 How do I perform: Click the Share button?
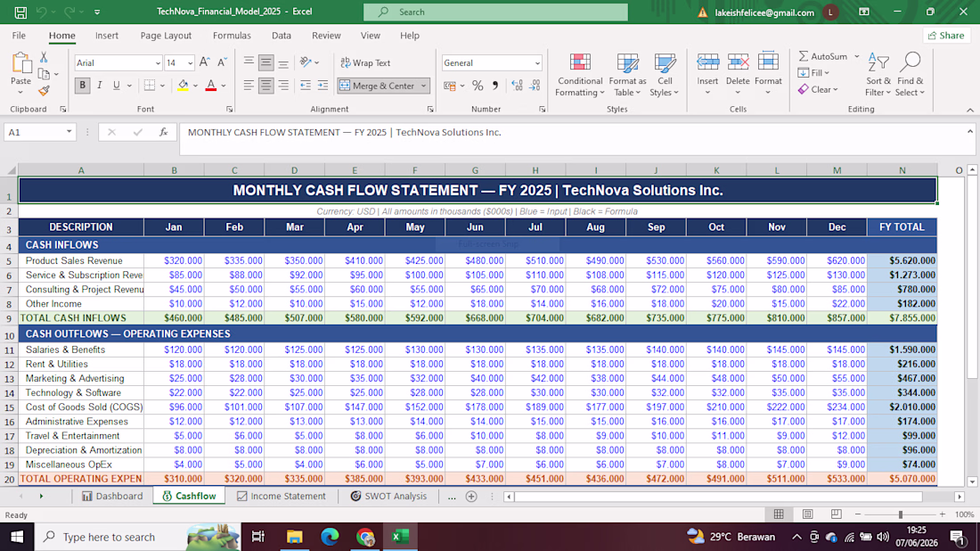[x=946, y=36]
